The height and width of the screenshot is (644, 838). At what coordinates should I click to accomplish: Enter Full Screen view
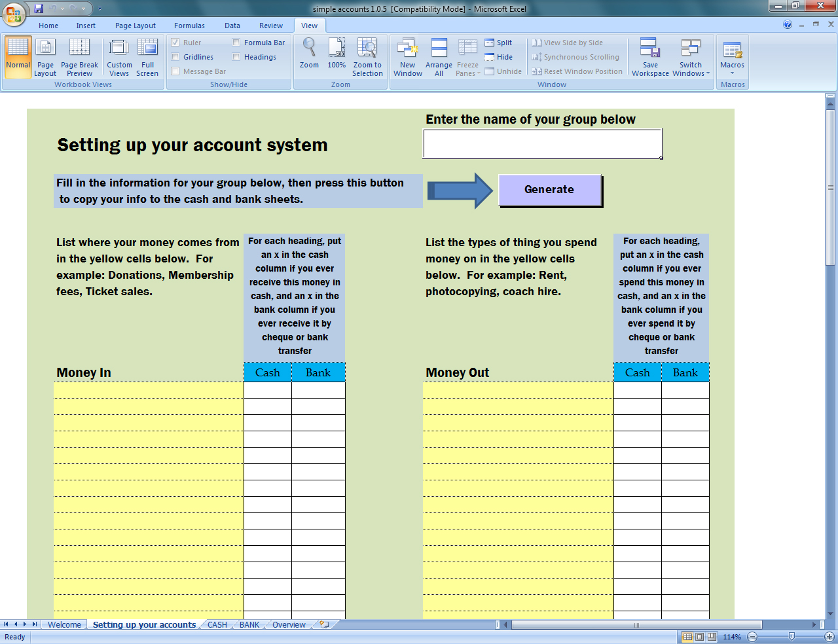pyautogui.click(x=147, y=56)
